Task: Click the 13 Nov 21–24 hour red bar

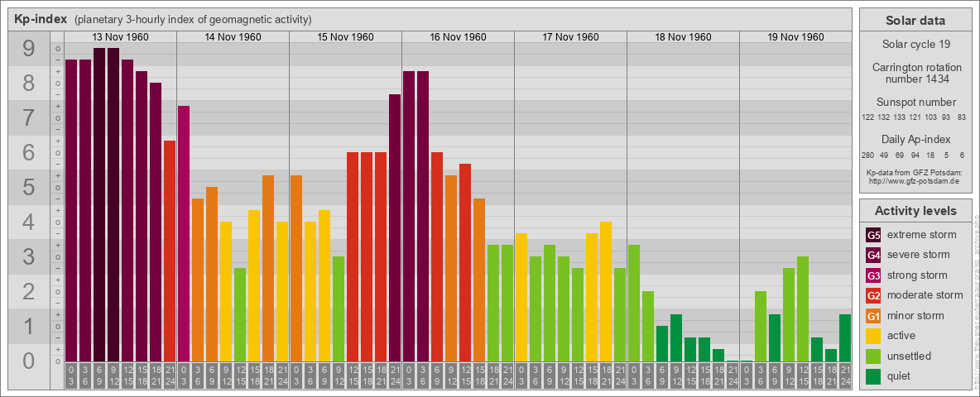Action: [x=170, y=251]
